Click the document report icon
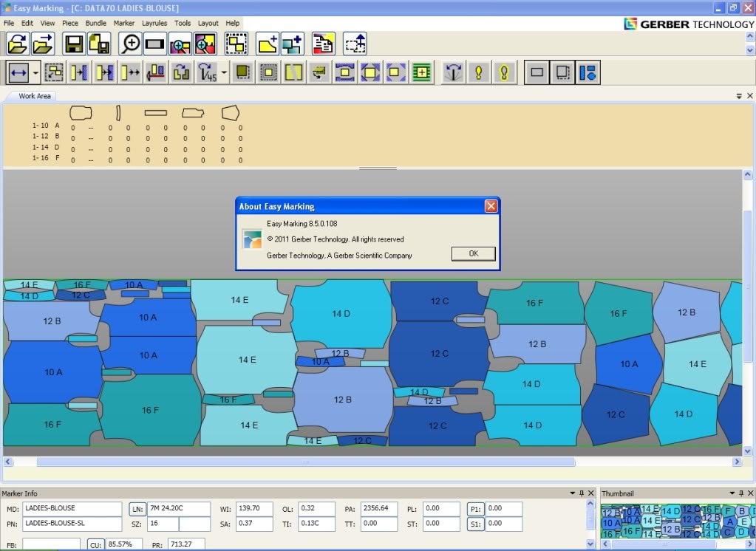 pyautogui.click(x=324, y=44)
